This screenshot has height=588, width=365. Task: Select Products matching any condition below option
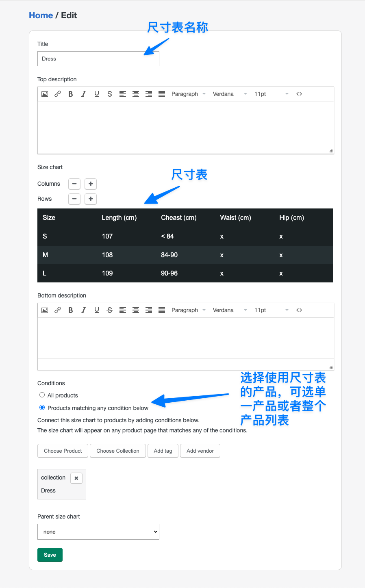click(x=42, y=408)
